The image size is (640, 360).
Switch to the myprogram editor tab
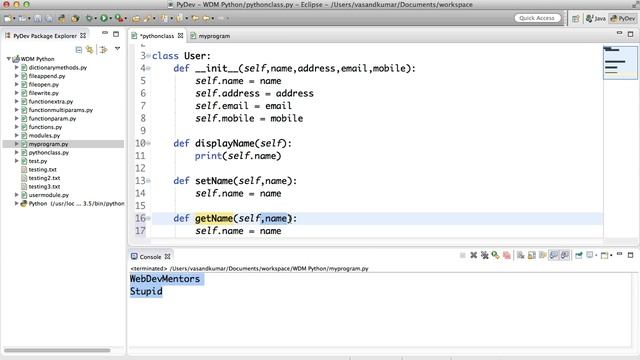210,36
